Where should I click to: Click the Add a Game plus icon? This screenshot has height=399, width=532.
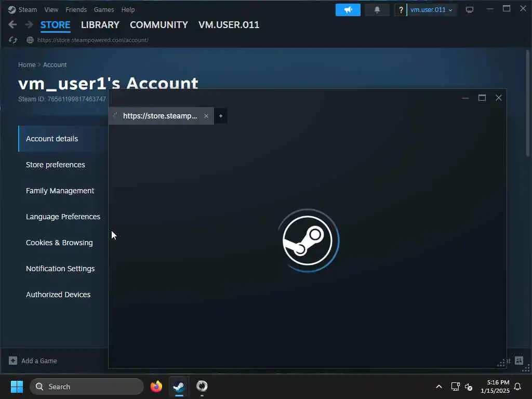[x=13, y=361]
